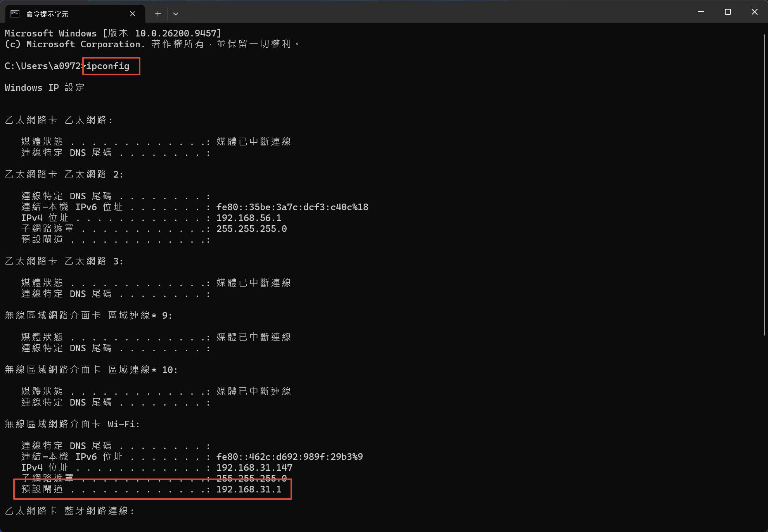Click the command prompt tab icon
The image size is (768, 532).
15,14
